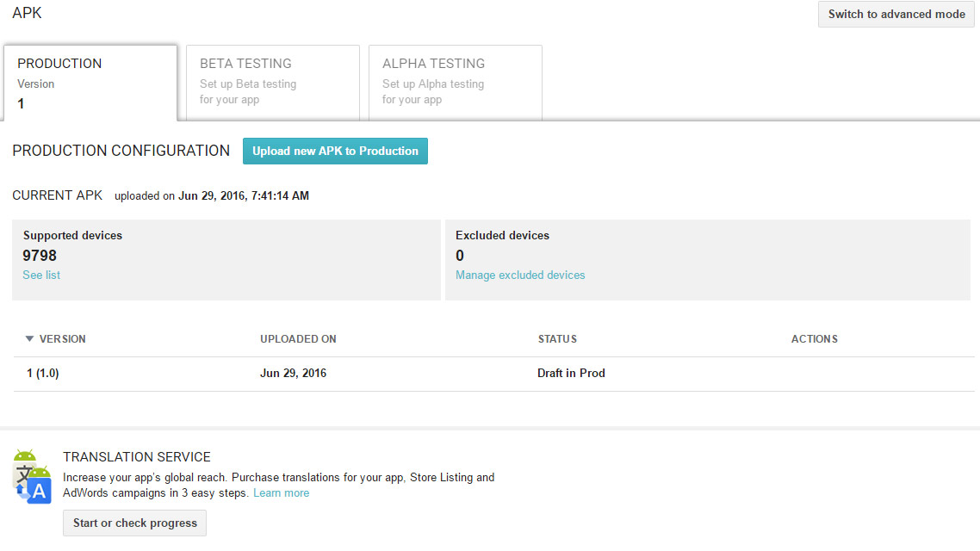Image resolution: width=980 pixels, height=551 pixels.
Task: Sort by the UPLOADED ON column header
Action: point(298,339)
